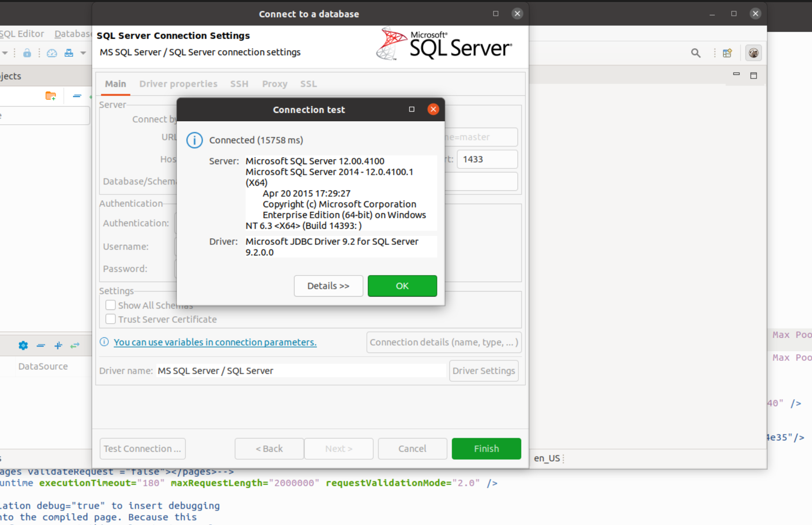The width and height of the screenshot is (812, 525).
Task: Open the SSL tab
Action: click(x=309, y=84)
